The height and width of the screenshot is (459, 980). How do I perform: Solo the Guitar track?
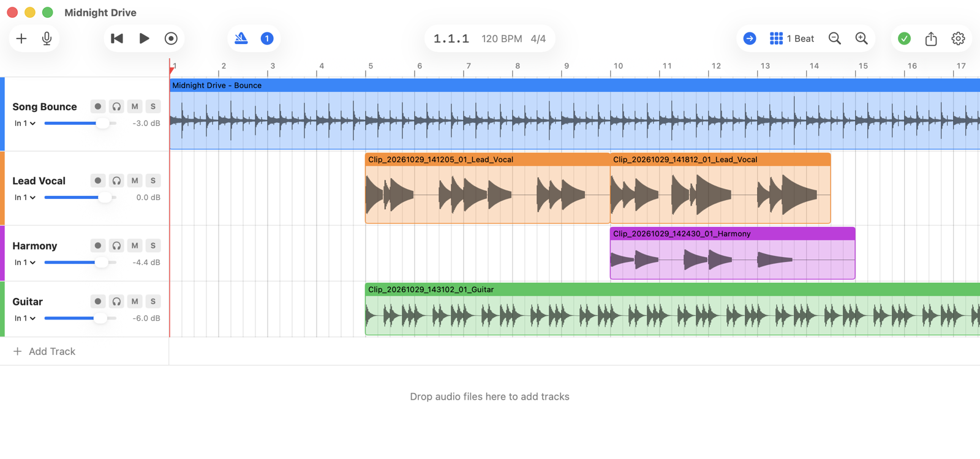coord(153,301)
